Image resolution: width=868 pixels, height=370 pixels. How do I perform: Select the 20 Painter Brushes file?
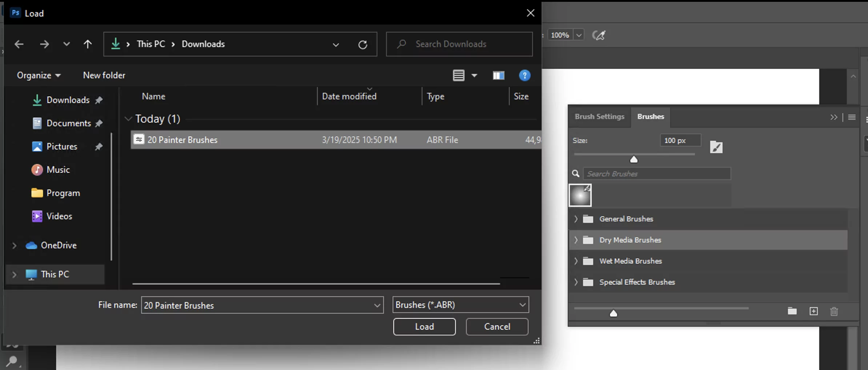pos(182,140)
